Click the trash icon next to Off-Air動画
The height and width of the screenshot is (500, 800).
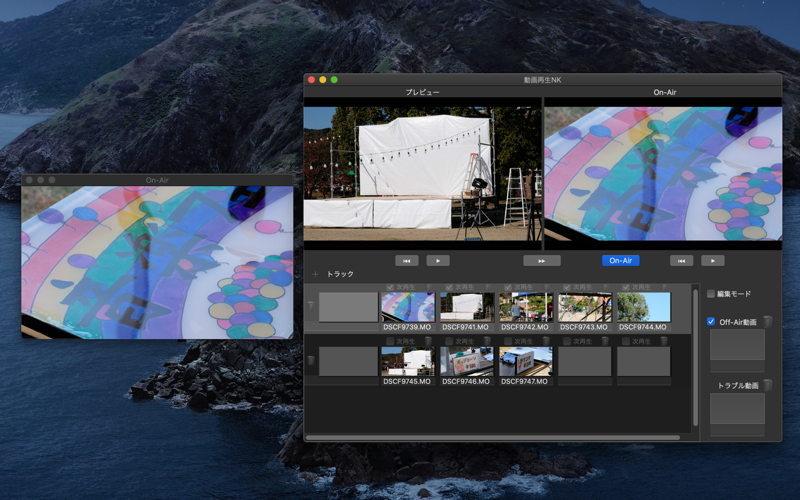(x=767, y=321)
